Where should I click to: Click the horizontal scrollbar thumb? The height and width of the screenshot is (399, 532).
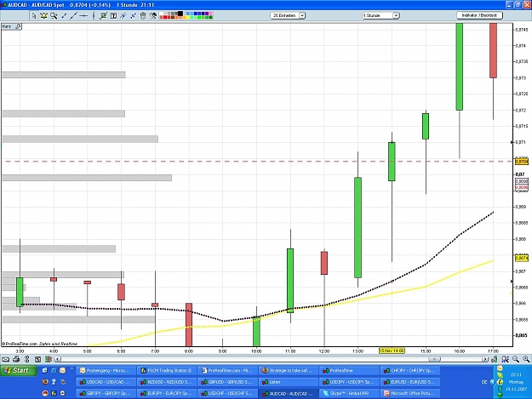[x=435, y=359]
